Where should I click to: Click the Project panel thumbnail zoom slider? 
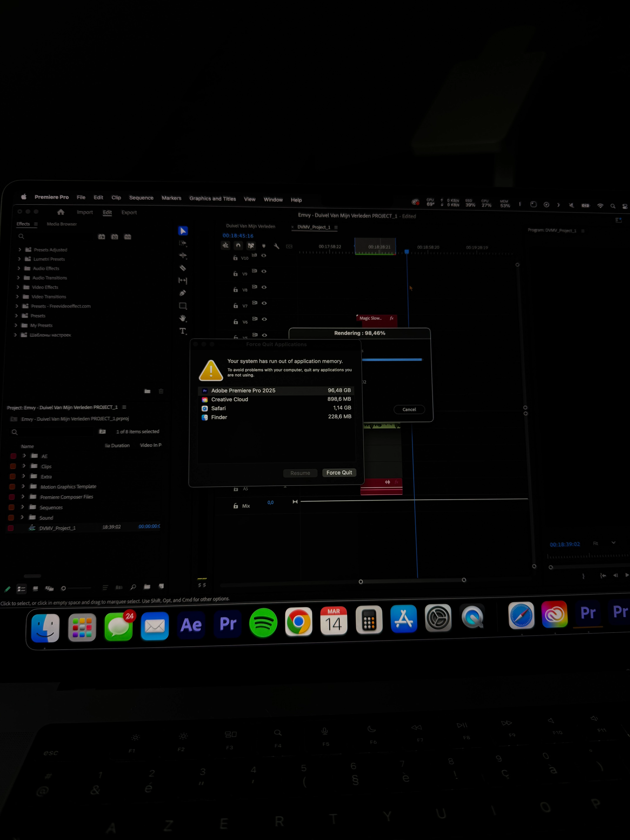(x=76, y=588)
